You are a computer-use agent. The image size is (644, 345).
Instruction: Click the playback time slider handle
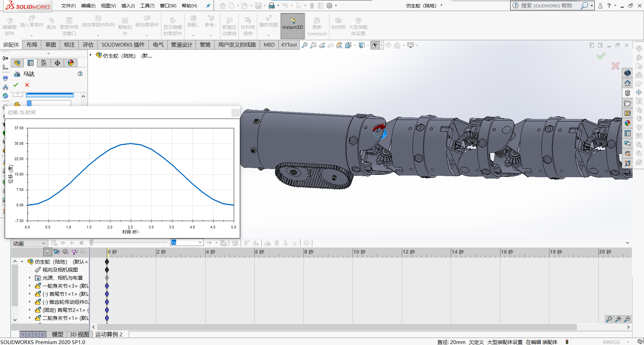[91, 243]
